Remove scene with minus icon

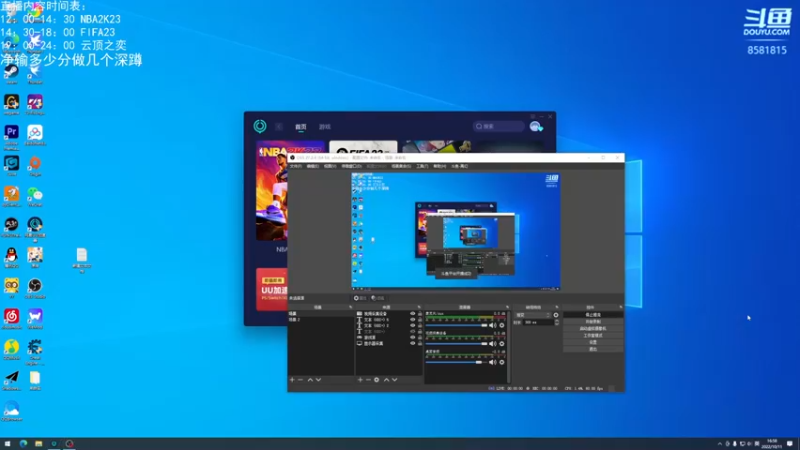301,380
